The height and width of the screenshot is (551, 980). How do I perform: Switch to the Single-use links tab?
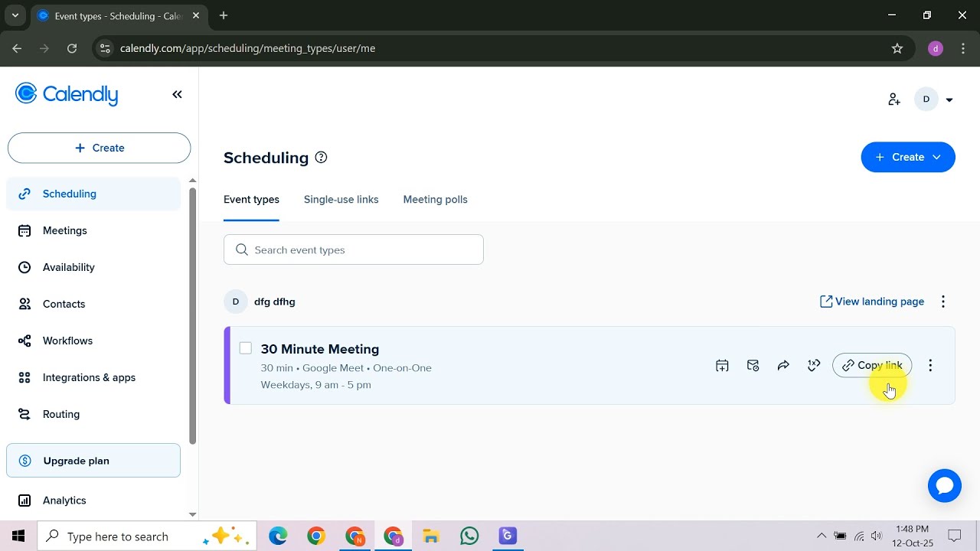[341, 200]
